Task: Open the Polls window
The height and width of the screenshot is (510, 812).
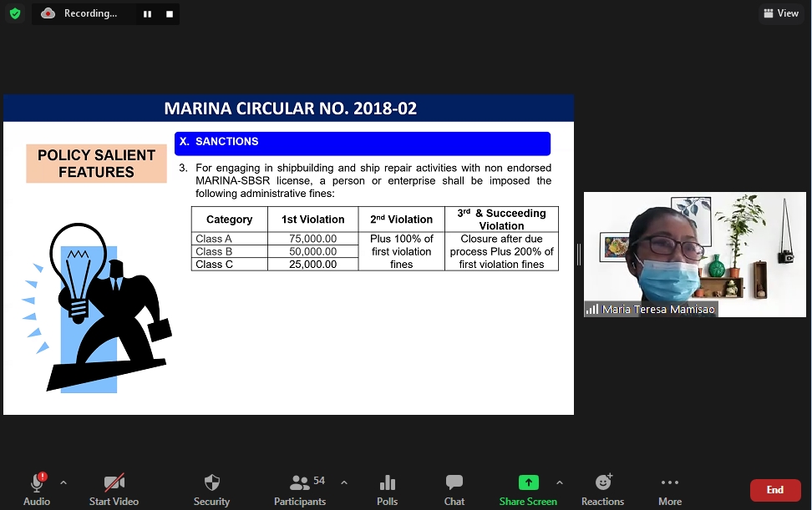Action: coord(388,489)
